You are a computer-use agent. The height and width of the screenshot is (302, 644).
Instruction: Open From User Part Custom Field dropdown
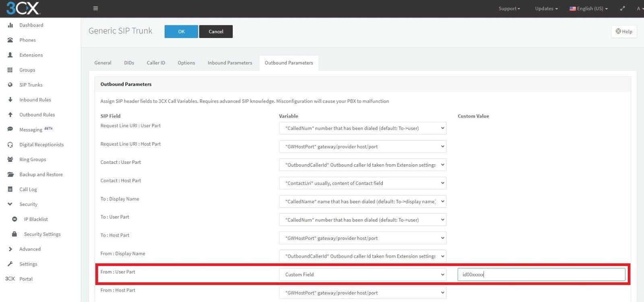click(363, 275)
